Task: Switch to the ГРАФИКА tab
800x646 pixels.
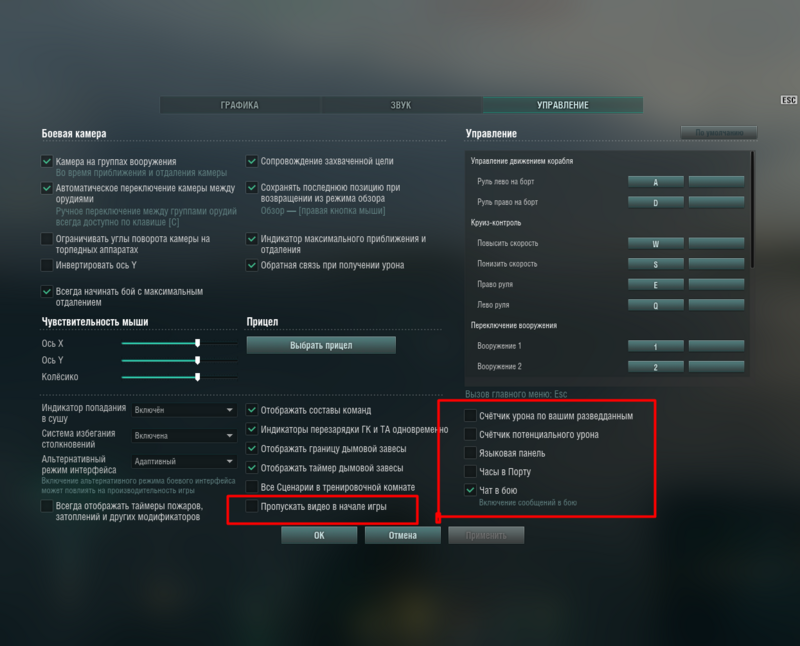Action: [x=240, y=105]
